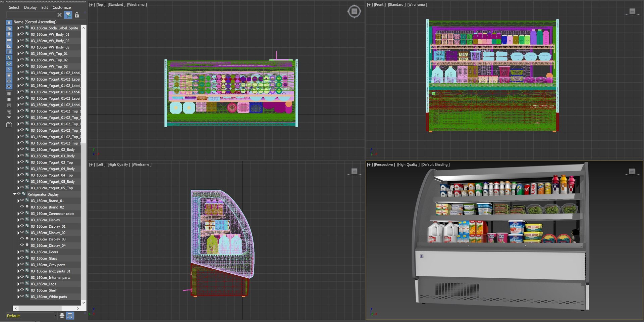Image resolution: width=644 pixels, height=322 pixels.
Task: Hide 03_160cm_Brand_02 with its eye icon
Action: (22, 206)
